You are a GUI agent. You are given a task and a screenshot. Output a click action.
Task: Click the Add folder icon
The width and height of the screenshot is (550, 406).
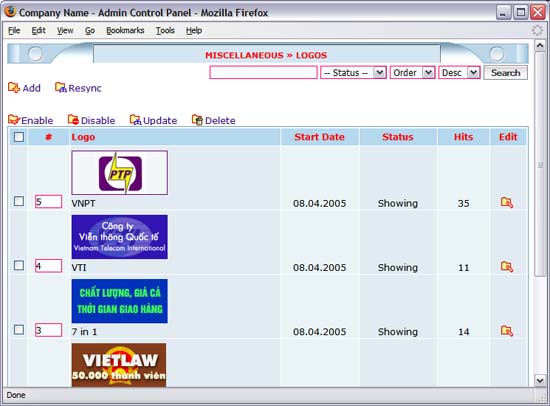(x=14, y=87)
